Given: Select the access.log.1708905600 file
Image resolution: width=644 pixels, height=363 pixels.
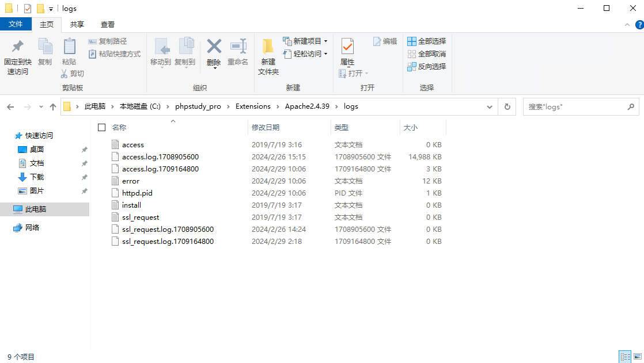Looking at the screenshot, I should (x=160, y=156).
